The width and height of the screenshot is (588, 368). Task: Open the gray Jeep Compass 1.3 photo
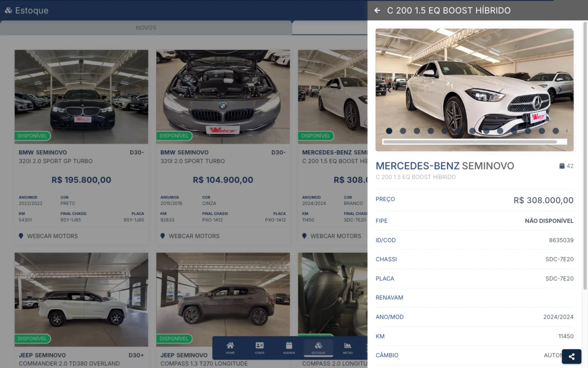[223, 294]
